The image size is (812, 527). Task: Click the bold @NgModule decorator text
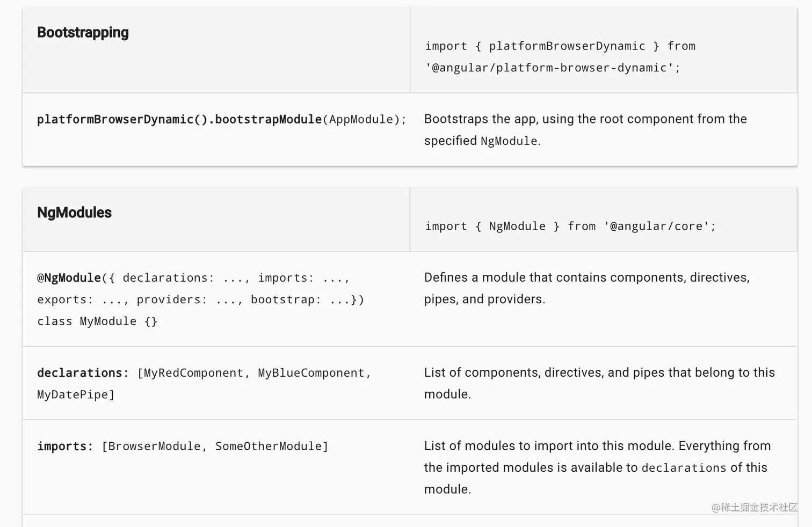click(x=69, y=278)
